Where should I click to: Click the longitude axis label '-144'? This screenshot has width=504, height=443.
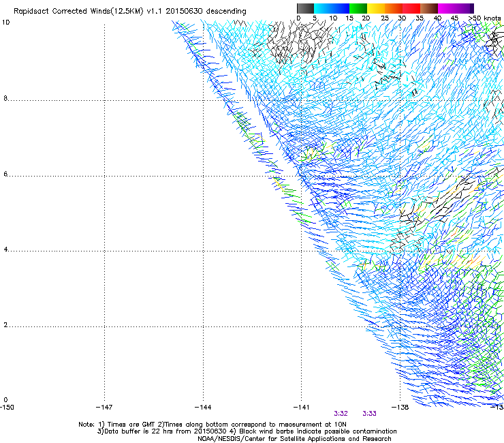(x=203, y=408)
